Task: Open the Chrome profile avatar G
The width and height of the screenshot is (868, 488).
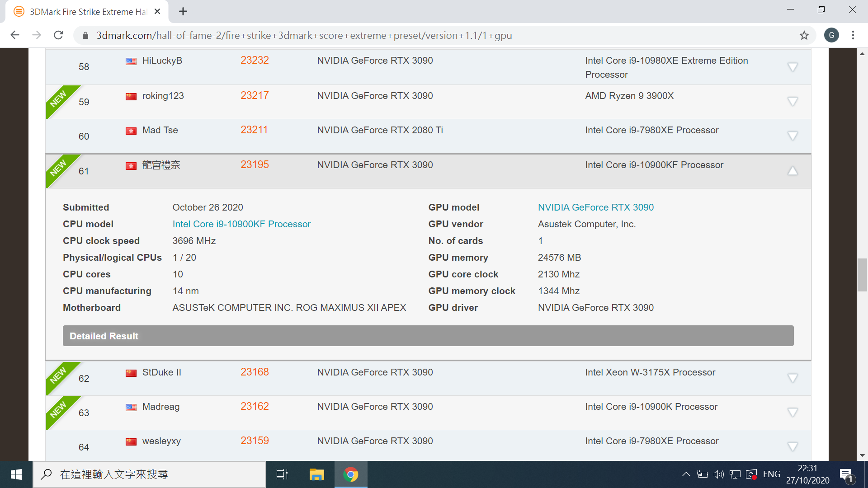Action: [831, 35]
